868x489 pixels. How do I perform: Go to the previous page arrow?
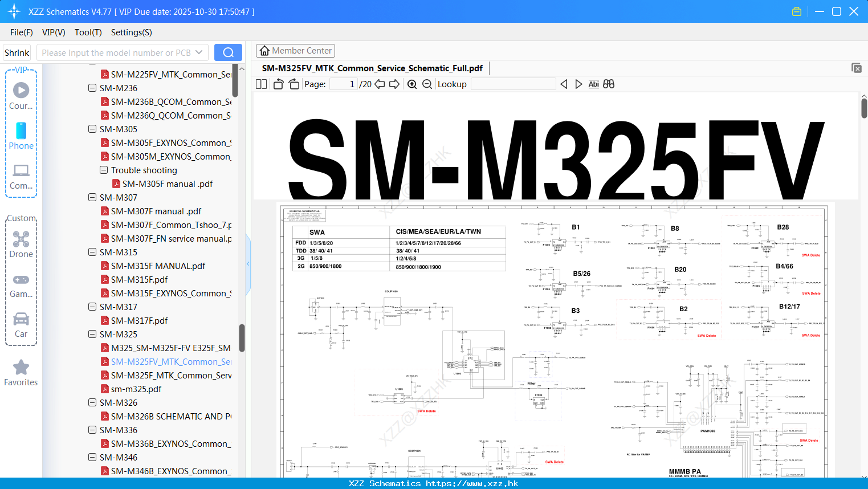(380, 84)
